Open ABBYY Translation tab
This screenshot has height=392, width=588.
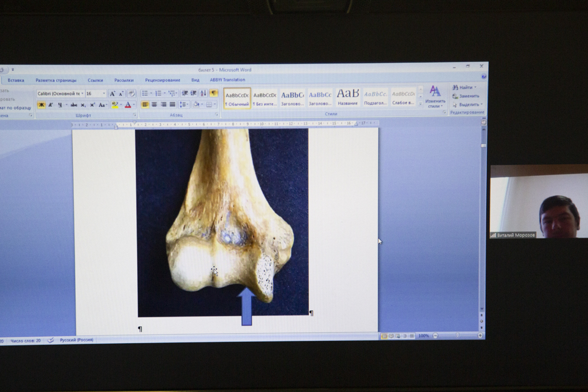click(227, 80)
